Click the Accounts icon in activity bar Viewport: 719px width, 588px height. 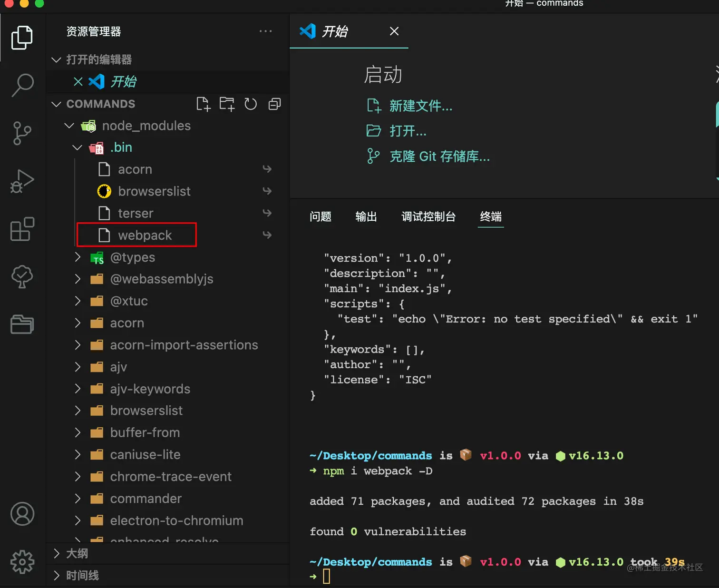[x=22, y=514]
